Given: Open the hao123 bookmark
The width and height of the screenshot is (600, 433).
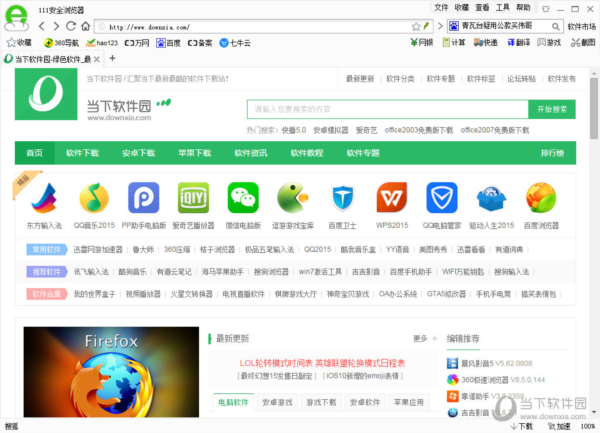Looking at the screenshot, I should [102, 43].
